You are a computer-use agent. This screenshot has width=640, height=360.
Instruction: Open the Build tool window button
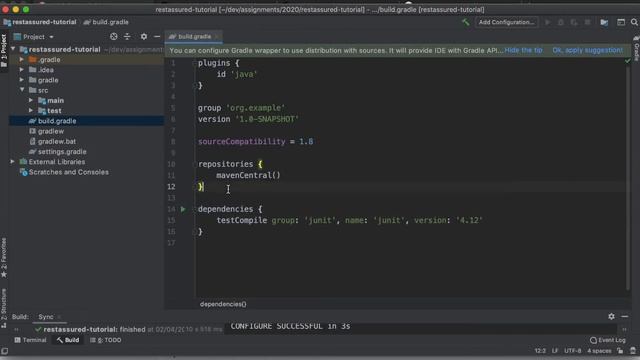pyautogui.click(x=68, y=340)
